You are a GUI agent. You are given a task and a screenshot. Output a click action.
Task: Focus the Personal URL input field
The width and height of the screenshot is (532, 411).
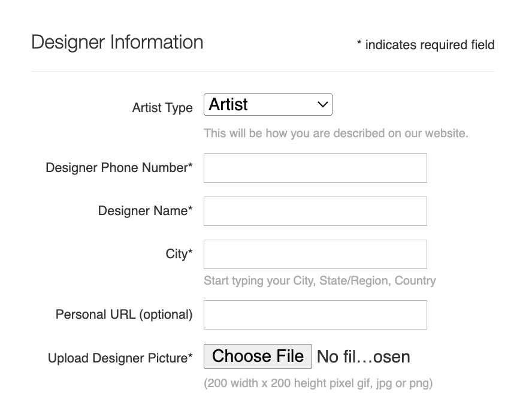(x=315, y=315)
